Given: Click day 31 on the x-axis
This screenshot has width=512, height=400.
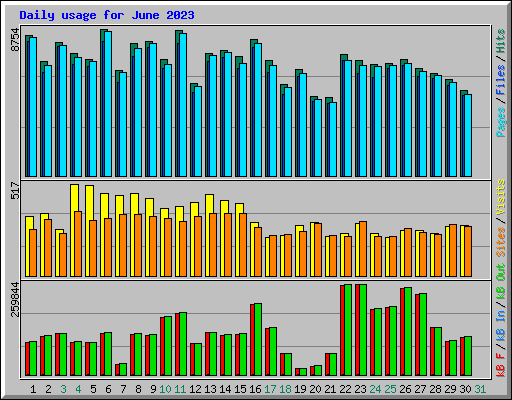Looking at the screenshot, I should pyautogui.click(x=480, y=389).
